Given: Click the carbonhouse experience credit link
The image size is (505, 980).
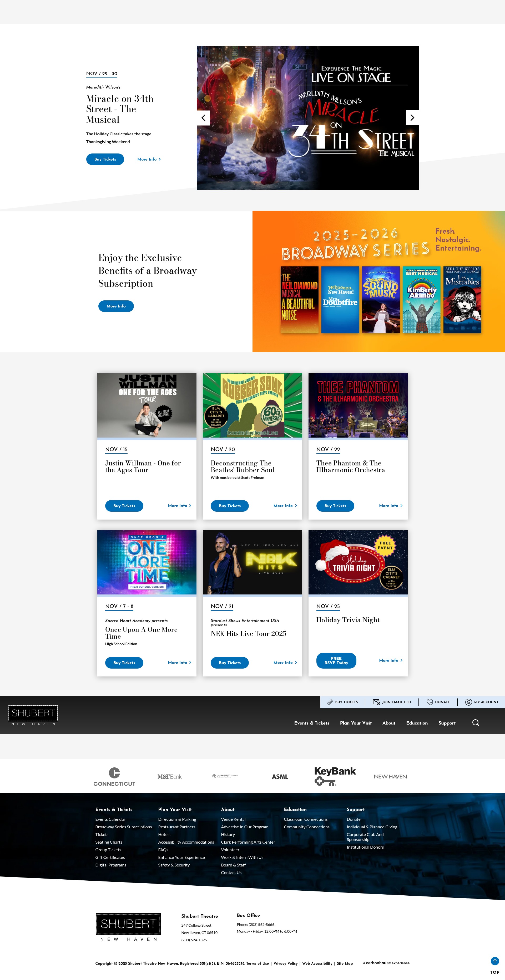Looking at the screenshot, I should pos(386,963).
